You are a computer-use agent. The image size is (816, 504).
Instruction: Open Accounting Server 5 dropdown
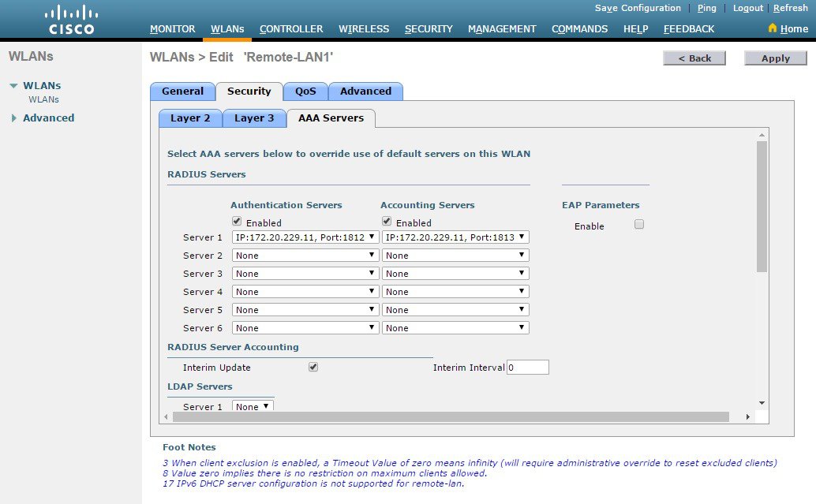point(455,310)
